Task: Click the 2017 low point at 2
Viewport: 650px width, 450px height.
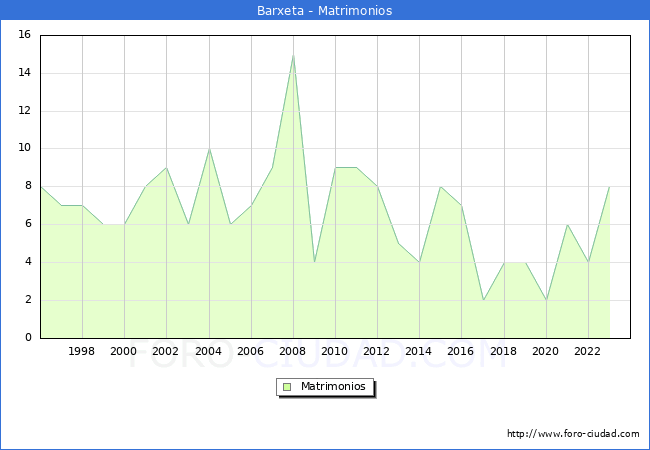Action: 483,300
